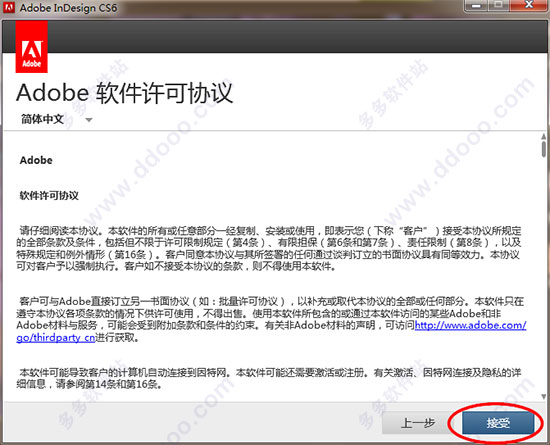The width and height of the screenshot is (550, 445).
Task: Click the 'Adobe 软件许可协议' page title
Action: tap(125, 93)
